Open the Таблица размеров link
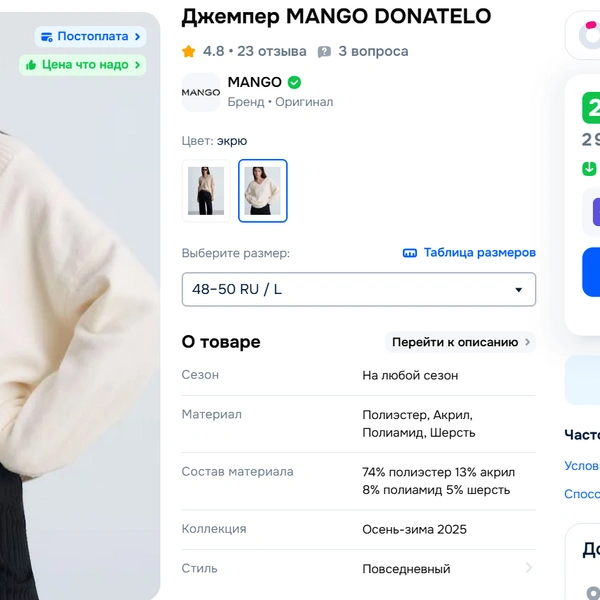 (x=479, y=253)
